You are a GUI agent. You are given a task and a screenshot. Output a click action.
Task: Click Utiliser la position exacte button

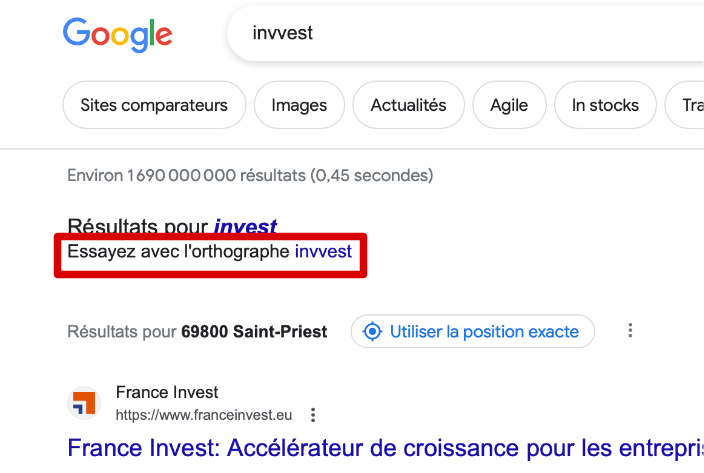(473, 331)
